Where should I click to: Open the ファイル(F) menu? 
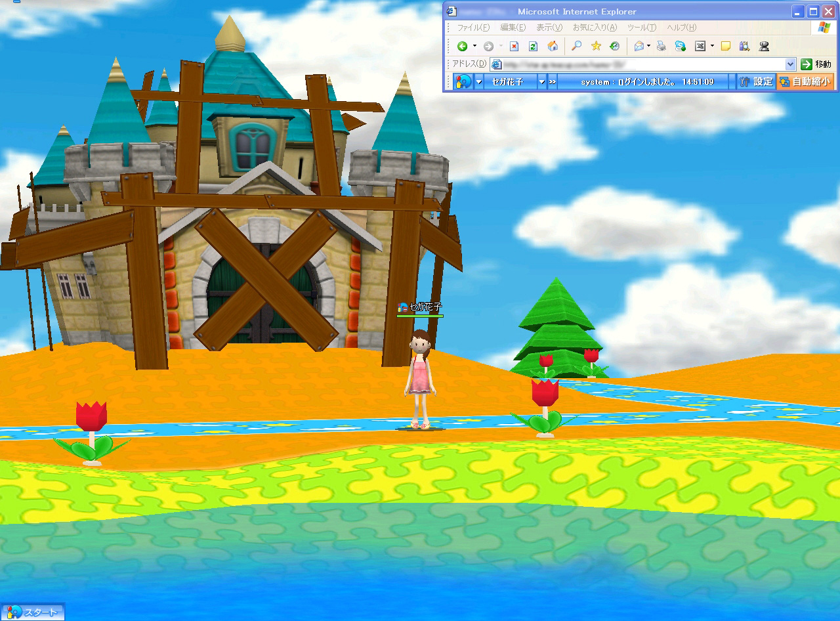pyautogui.click(x=472, y=28)
